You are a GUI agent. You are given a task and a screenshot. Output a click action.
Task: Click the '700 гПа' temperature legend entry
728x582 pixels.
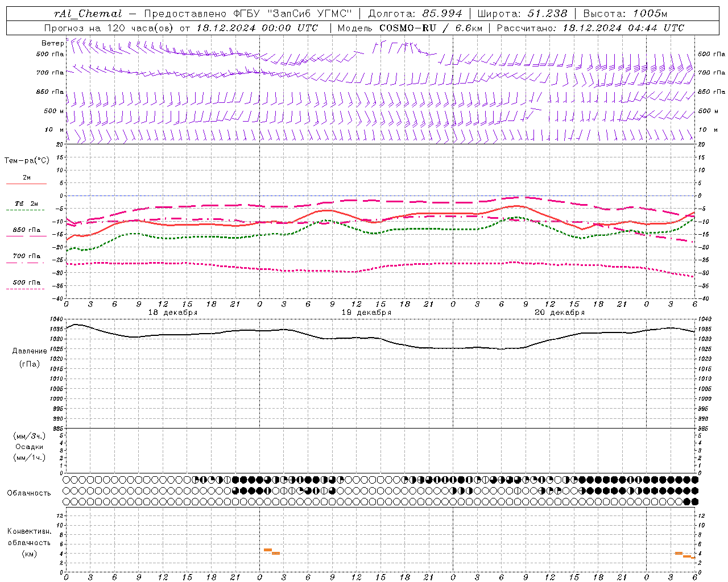pos(27,256)
